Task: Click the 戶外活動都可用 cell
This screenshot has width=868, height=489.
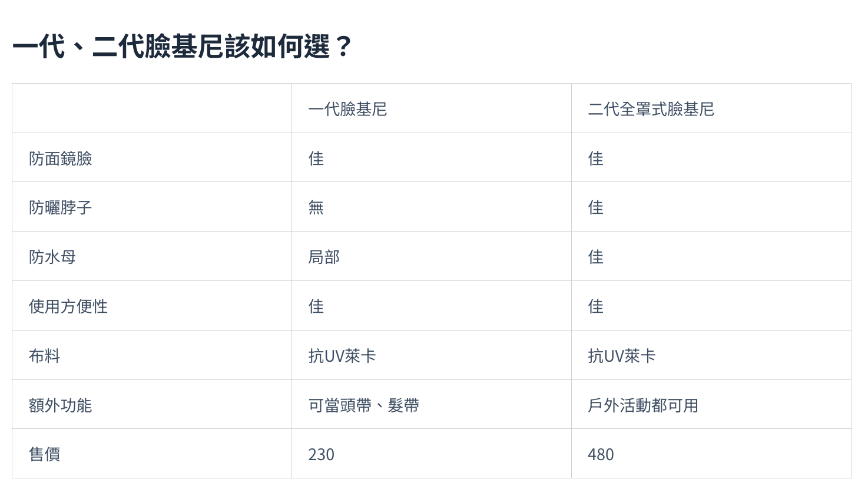Action: (x=642, y=405)
